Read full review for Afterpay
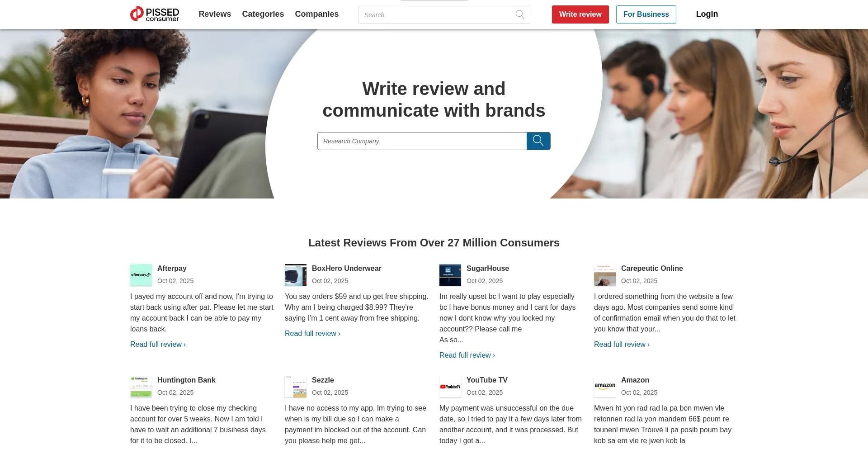Viewport: 868px width, 449px height. tap(158, 345)
